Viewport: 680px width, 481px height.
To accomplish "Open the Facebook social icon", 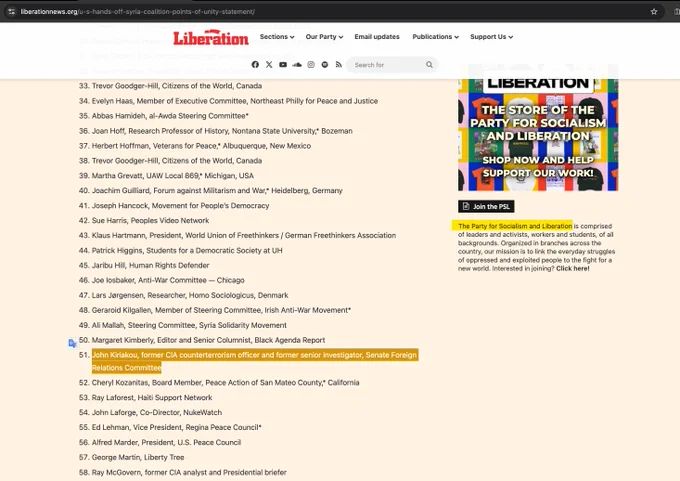I will coord(255,65).
